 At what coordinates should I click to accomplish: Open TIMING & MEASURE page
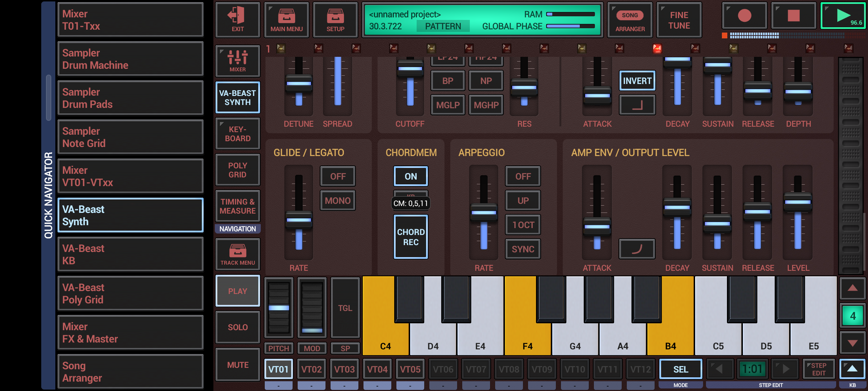238,206
